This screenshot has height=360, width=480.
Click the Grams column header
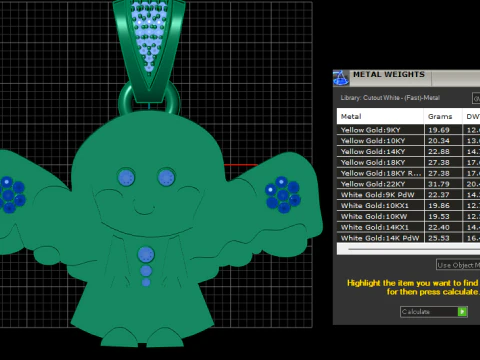click(x=443, y=116)
